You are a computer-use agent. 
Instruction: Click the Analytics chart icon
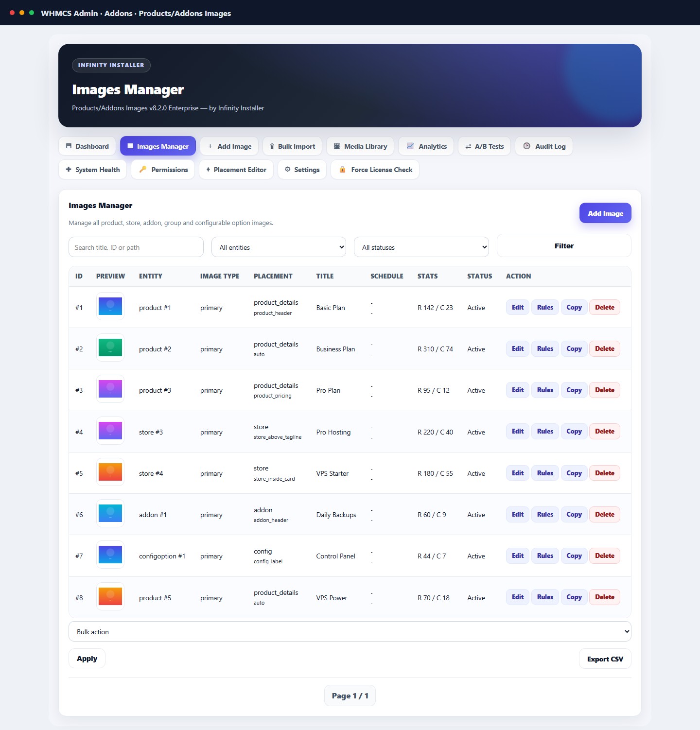coord(410,146)
